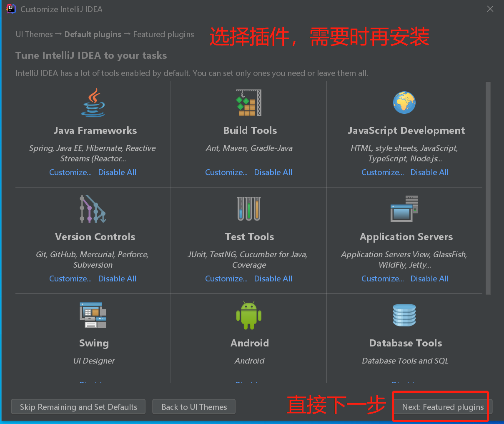Open Customize for Version Controls
Viewport: 504px width, 424px height.
[x=70, y=278]
